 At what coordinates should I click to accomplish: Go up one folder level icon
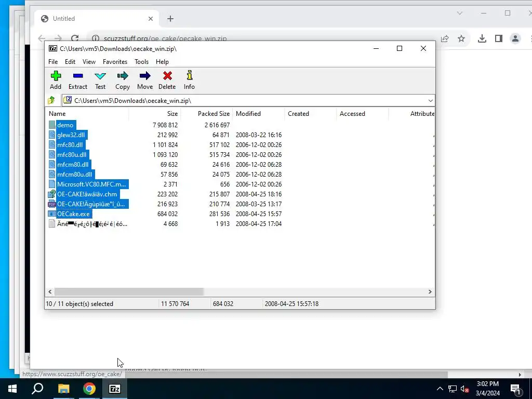51,100
